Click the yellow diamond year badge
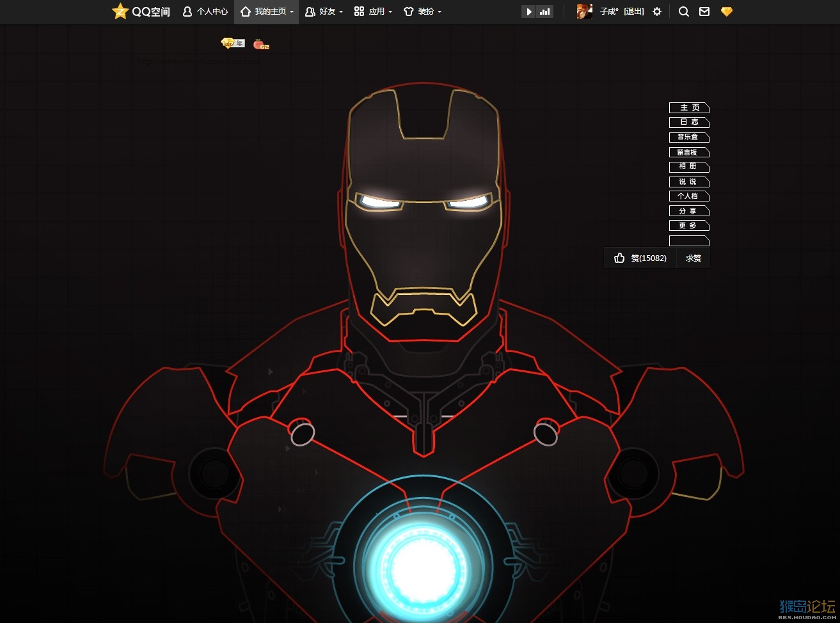Screen dimensions: 840x623 (233, 43)
